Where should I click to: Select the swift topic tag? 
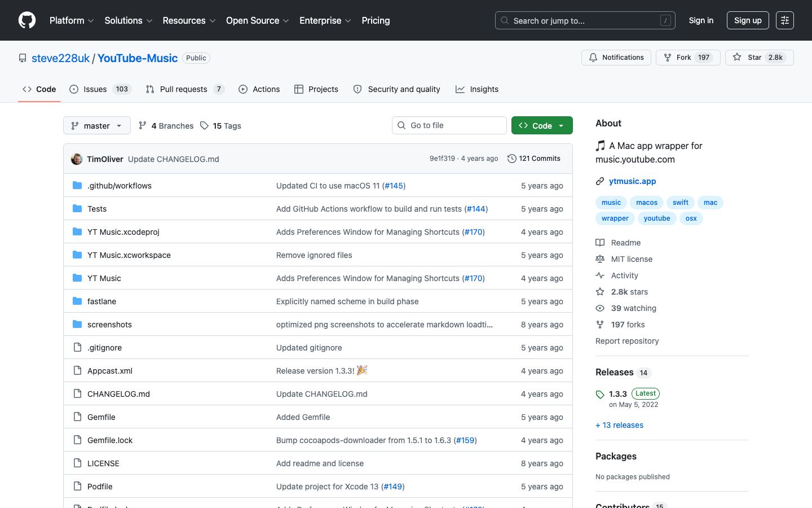(x=681, y=203)
